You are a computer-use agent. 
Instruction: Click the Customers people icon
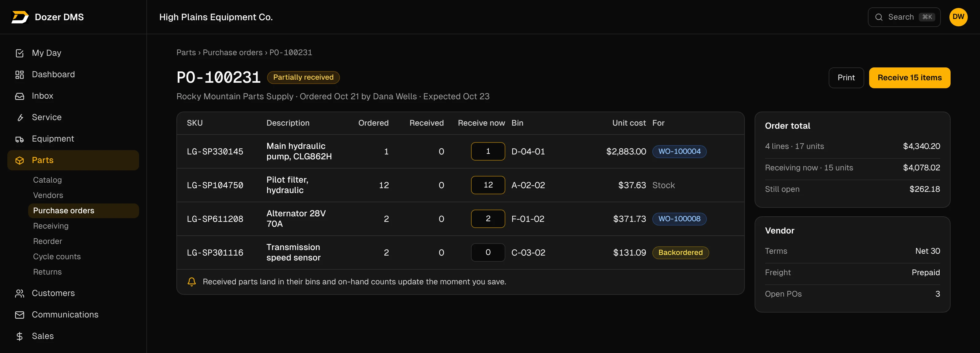tap(19, 293)
